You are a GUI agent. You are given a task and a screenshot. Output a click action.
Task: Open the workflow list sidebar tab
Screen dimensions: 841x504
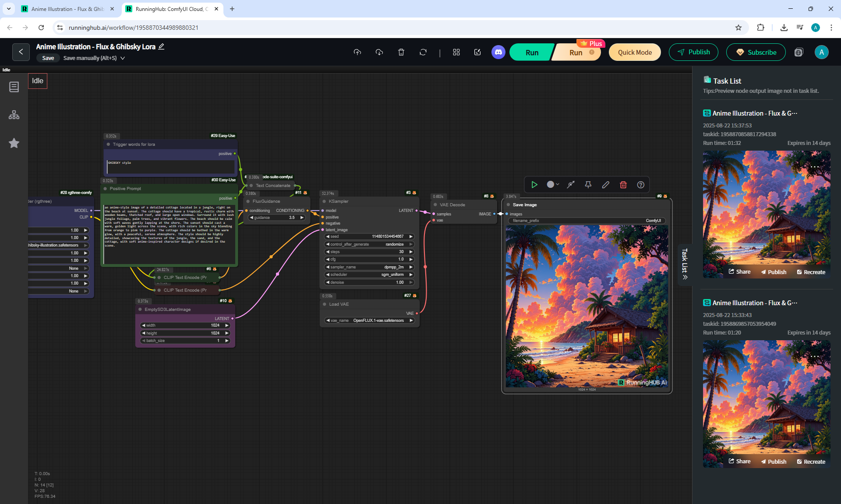click(x=14, y=87)
